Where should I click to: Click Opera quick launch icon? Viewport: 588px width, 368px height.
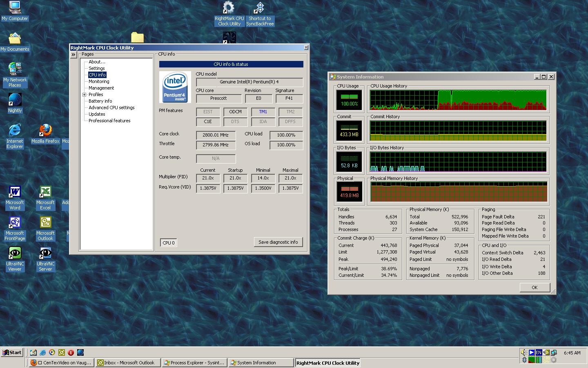[71, 352]
